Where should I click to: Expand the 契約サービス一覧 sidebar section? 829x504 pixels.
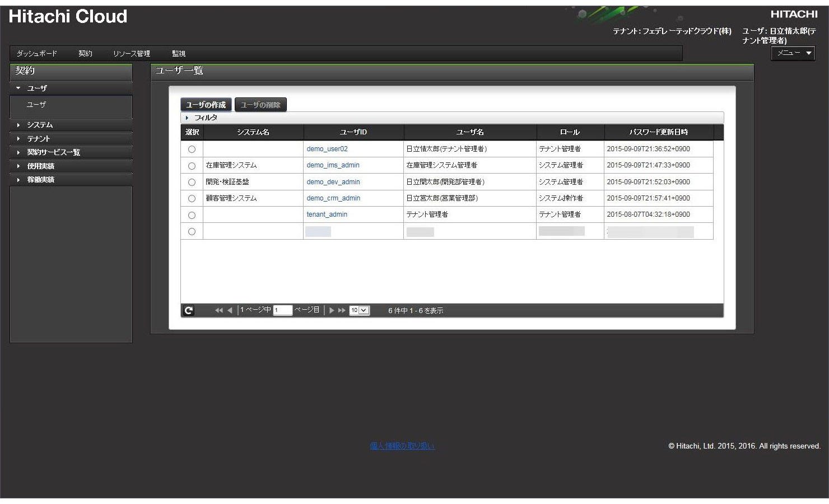(71, 152)
